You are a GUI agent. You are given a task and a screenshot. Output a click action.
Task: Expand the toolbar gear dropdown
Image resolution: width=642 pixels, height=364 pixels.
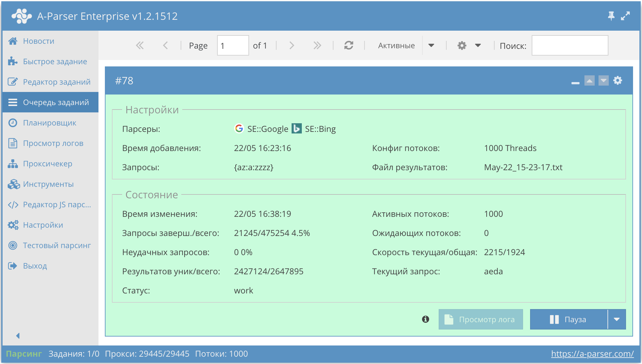point(477,45)
